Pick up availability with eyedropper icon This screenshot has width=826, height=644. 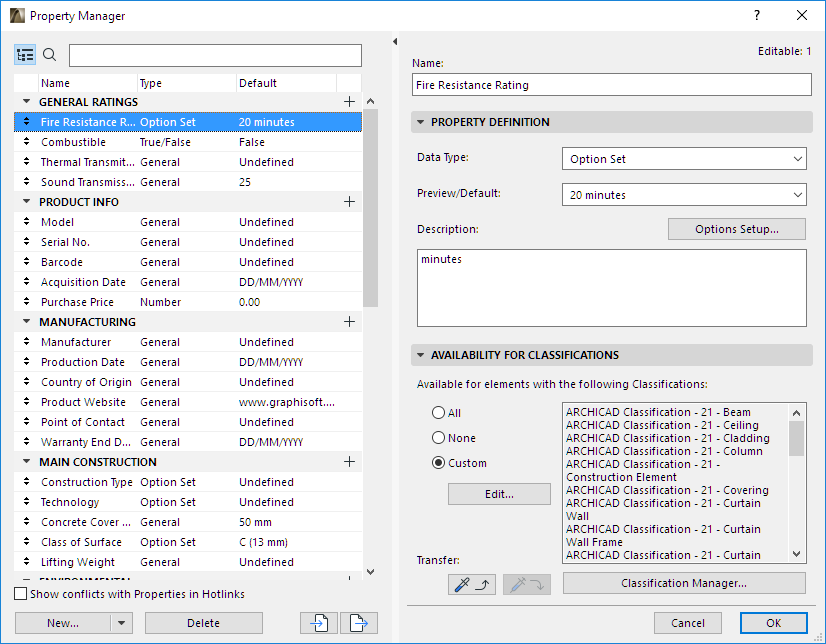point(471,584)
